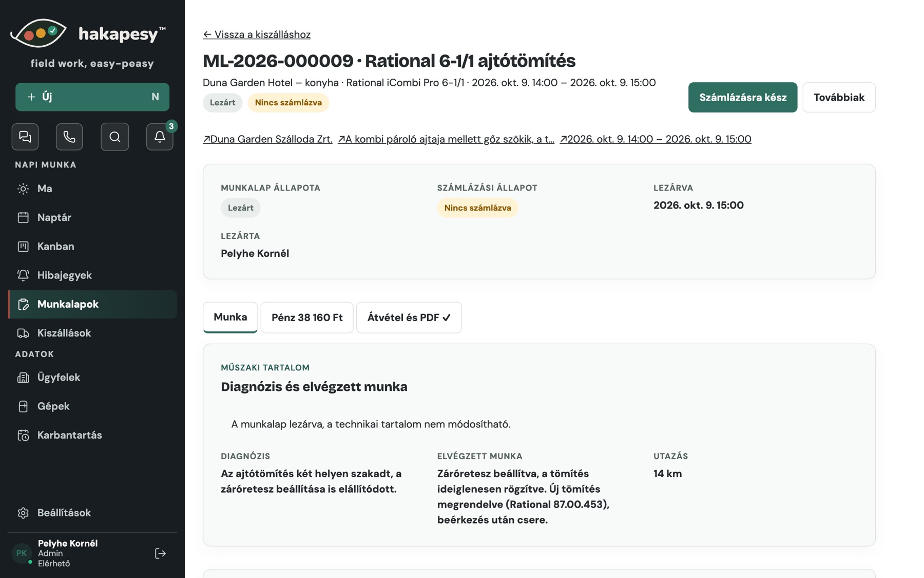This screenshot has height=578, width=924.
Task: Open Kanban board
Action: pyautogui.click(x=92, y=246)
